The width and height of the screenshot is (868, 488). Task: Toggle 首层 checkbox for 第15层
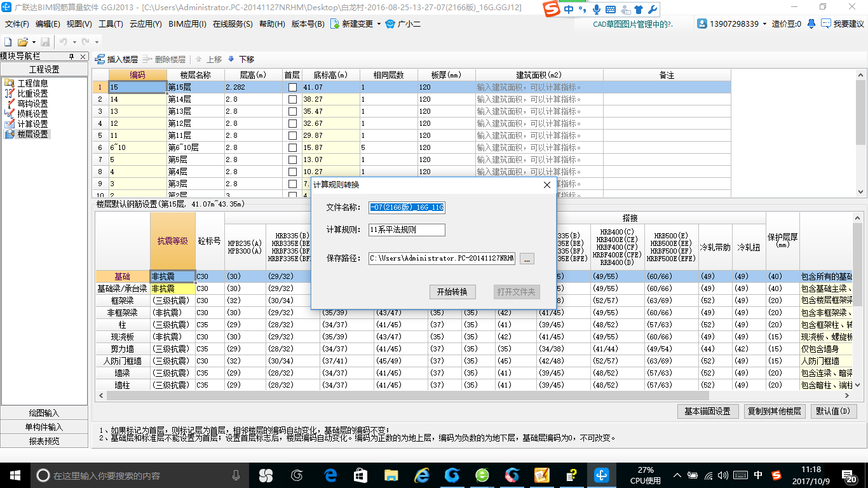point(292,87)
